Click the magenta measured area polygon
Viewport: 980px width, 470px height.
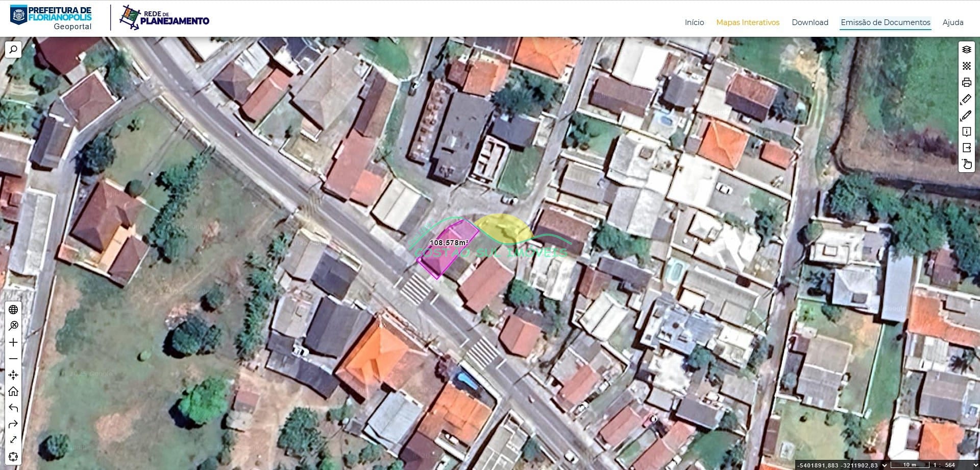point(443,255)
